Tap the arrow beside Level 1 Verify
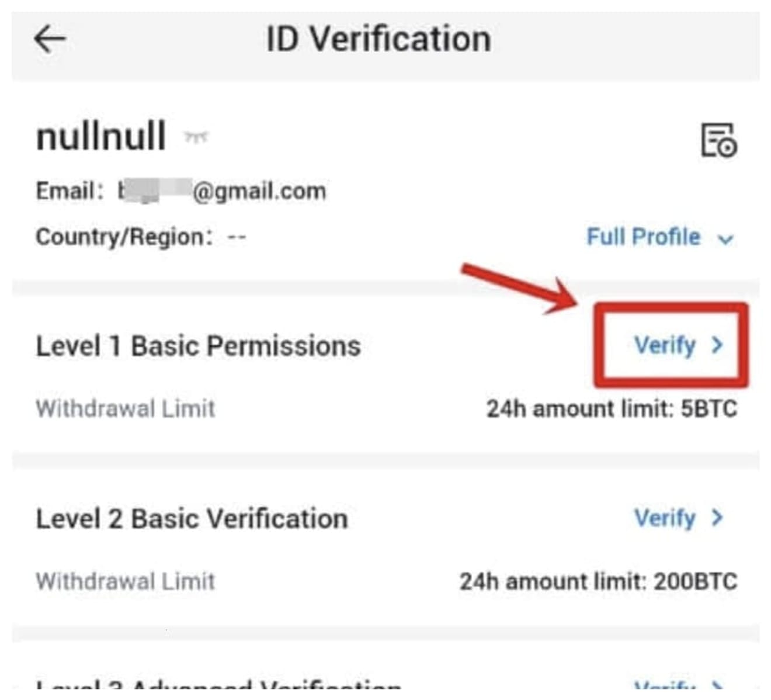Screen dimensions: 771x700 pos(717,345)
